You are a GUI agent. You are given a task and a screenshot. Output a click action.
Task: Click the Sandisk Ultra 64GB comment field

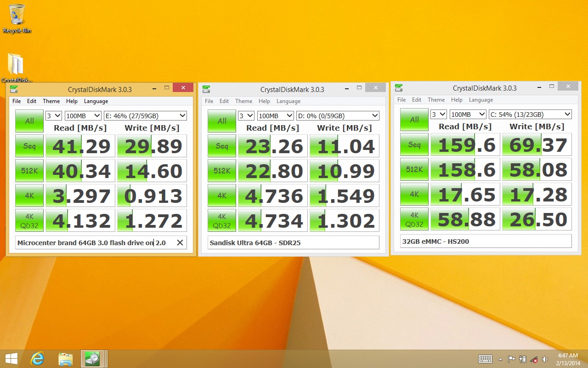coord(294,242)
